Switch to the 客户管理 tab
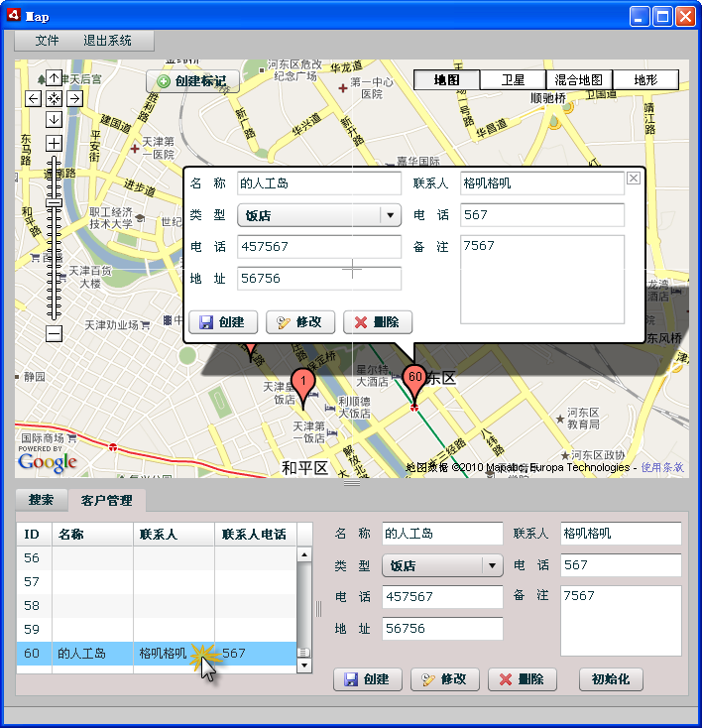 (107, 501)
